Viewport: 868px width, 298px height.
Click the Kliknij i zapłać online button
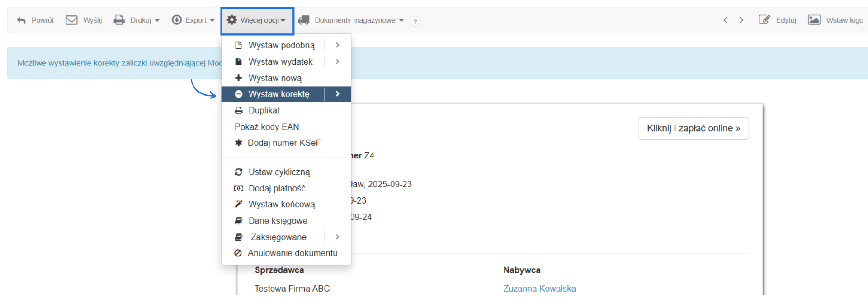[693, 128]
